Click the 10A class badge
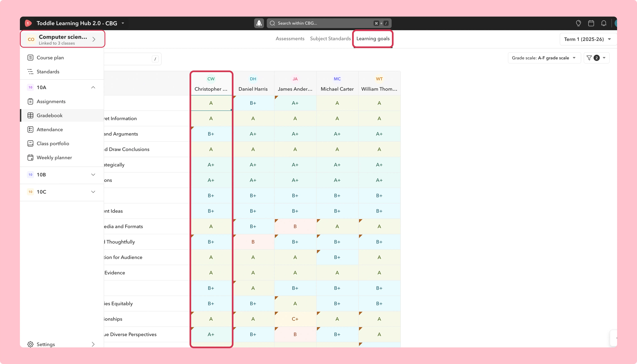 coord(30,87)
